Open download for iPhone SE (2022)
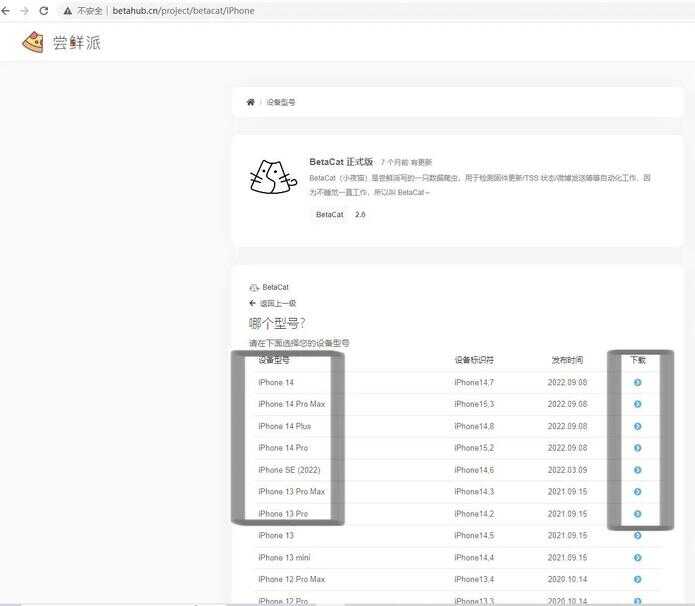 pos(637,470)
